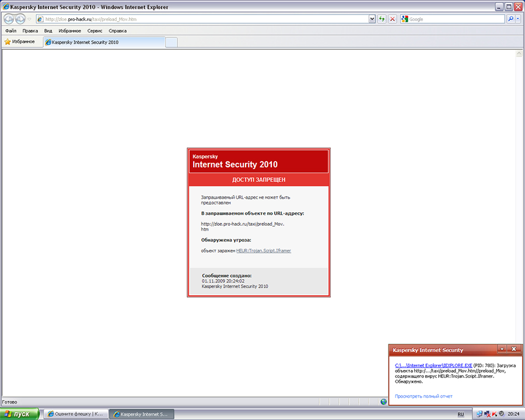Click the 'Просмотреть полный отчет' link

click(423, 396)
